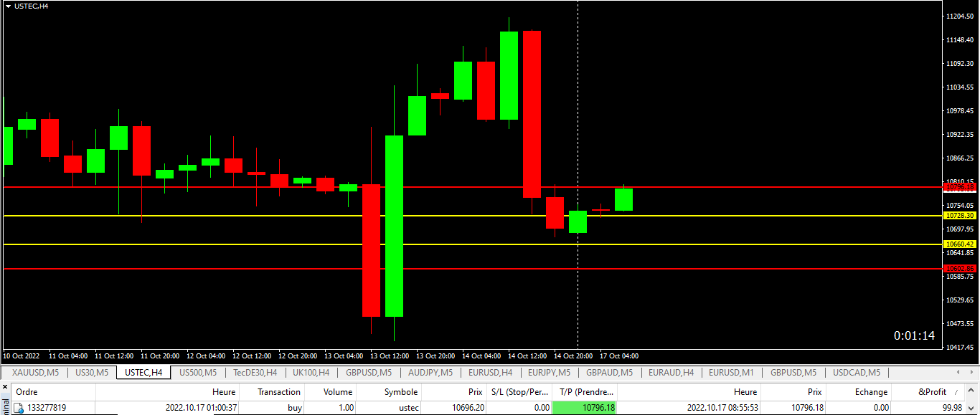Click the order 133277819 document icon
Screen dimensions: 980x415
19,408
